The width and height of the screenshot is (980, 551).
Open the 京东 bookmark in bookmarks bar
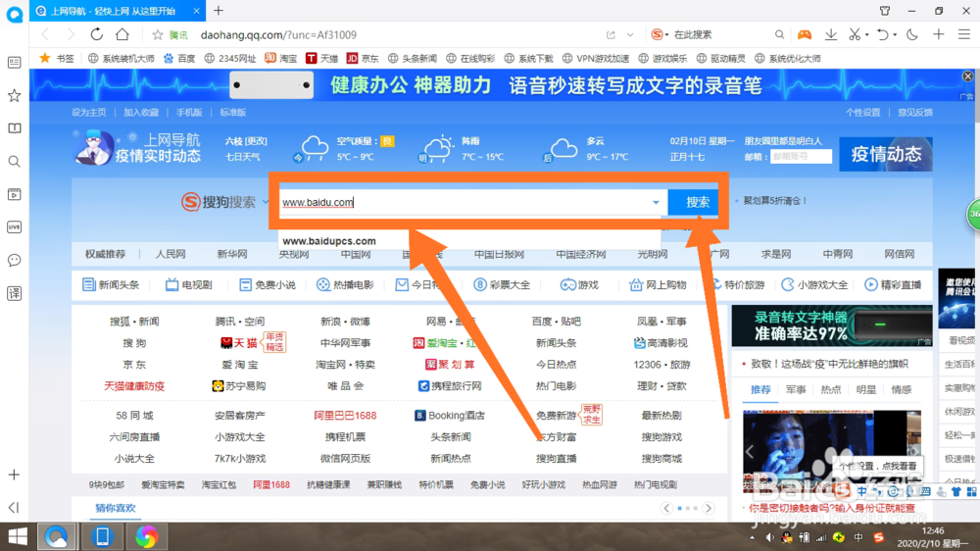(364, 58)
